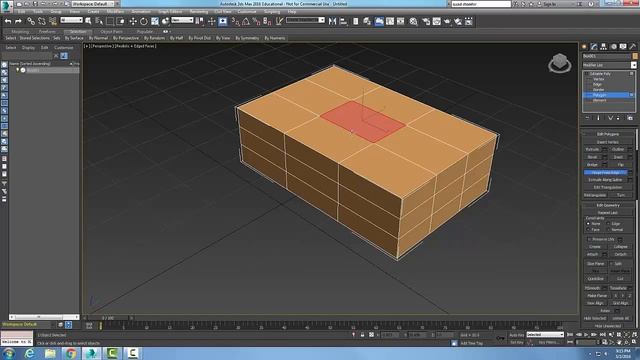Activate the Select and Scale tool
The width and height of the screenshot is (640, 360).
pos(155,21)
